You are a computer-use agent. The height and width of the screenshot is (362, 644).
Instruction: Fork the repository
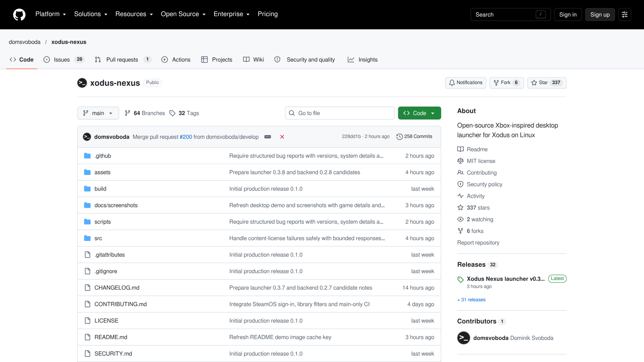(506, 83)
